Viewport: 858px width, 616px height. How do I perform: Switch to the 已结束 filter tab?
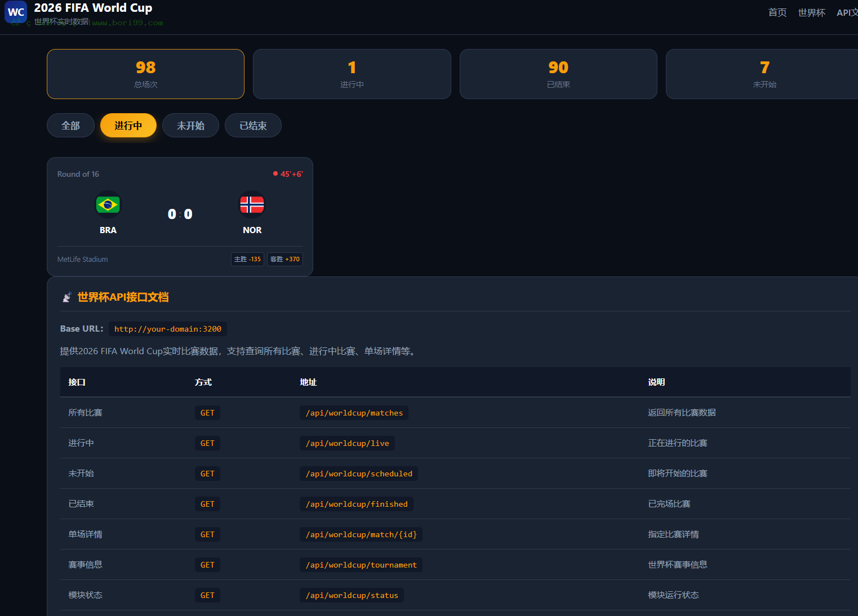[x=253, y=126]
